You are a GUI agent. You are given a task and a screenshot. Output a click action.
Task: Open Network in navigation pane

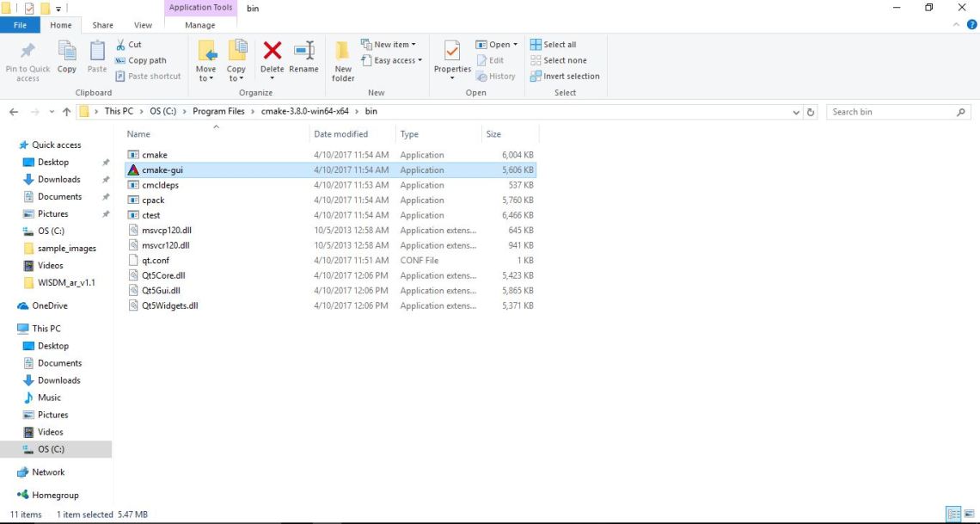pyautogui.click(x=48, y=472)
